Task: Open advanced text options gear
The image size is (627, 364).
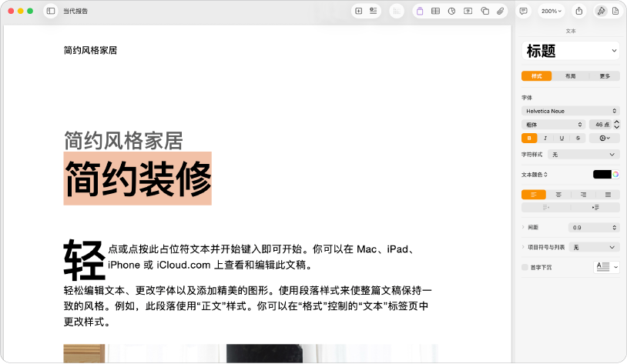Action: click(604, 139)
